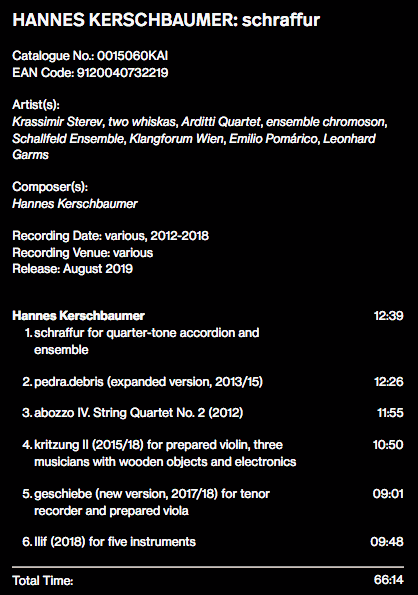Click the total time 66:14
The width and height of the screenshot is (418, 595).
388,580
